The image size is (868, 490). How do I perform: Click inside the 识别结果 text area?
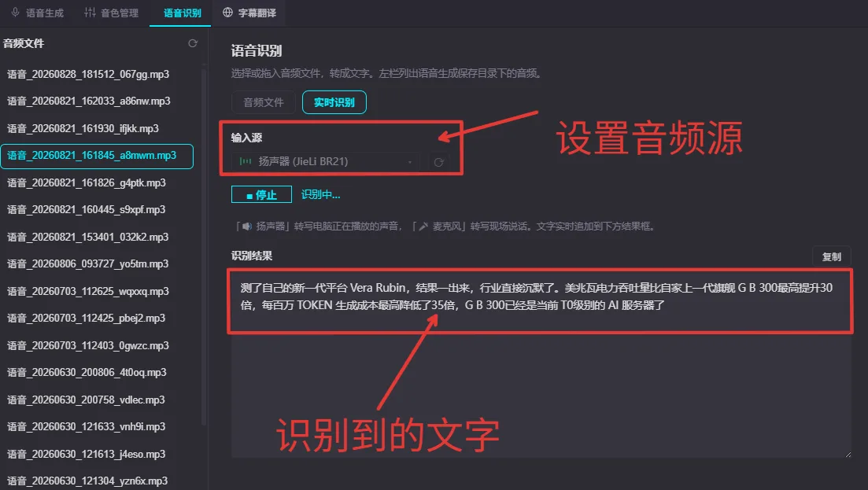(541, 364)
